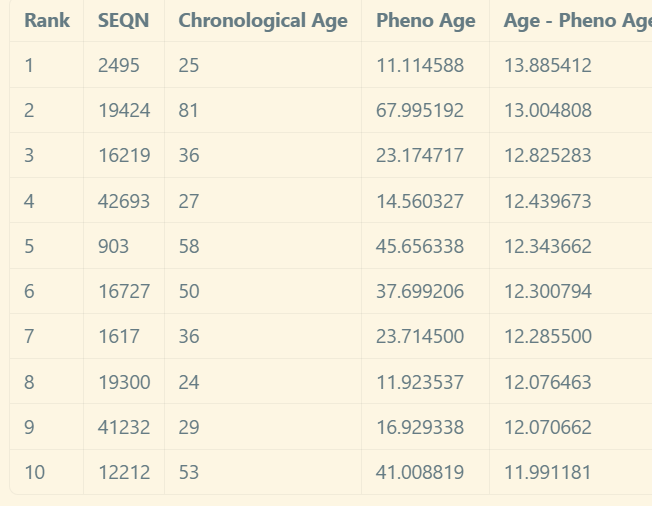This screenshot has height=506, width=652.
Task: Click the SEQN value 903
Action: point(114,246)
